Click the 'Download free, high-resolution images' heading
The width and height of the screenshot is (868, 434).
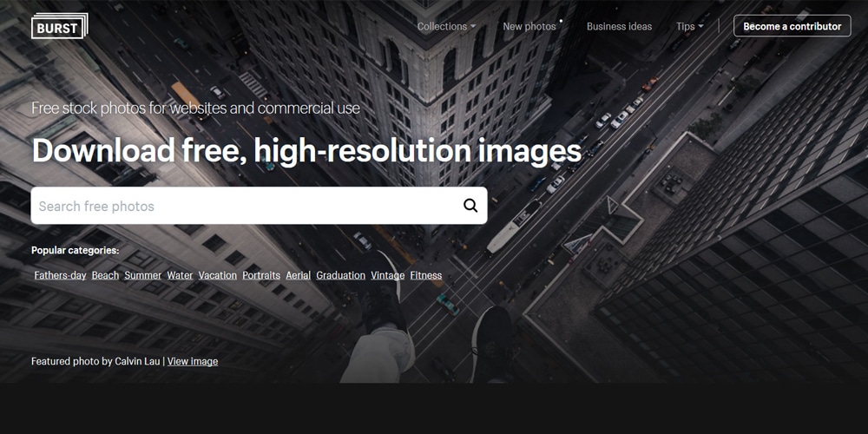pyautogui.click(x=306, y=150)
